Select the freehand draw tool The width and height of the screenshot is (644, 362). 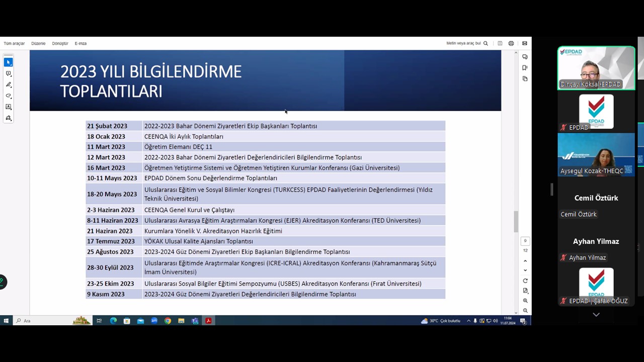point(9,96)
